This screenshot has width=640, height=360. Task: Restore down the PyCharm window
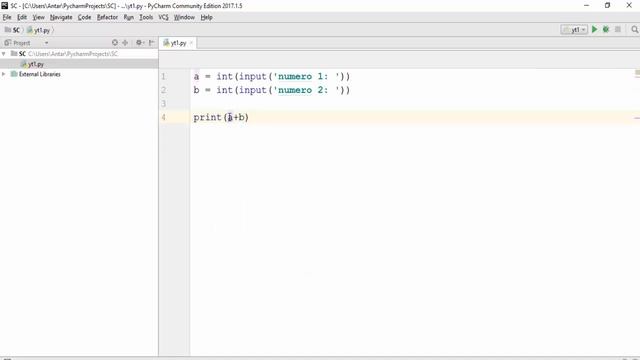[x=607, y=5]
